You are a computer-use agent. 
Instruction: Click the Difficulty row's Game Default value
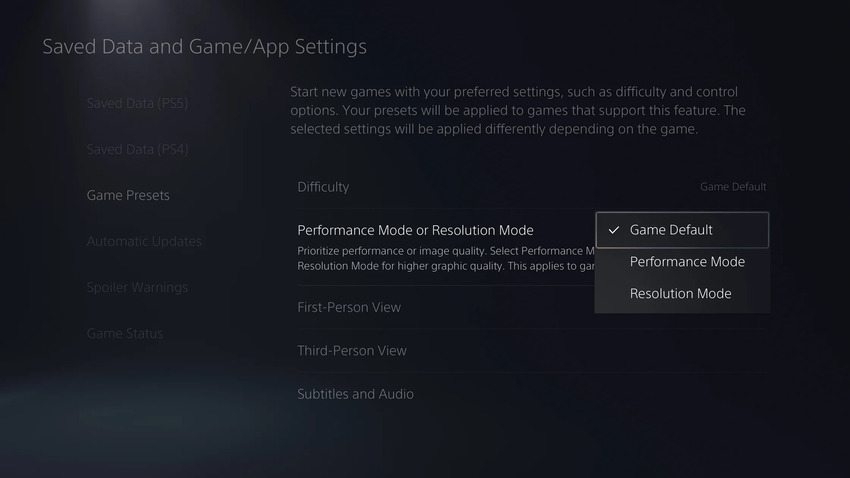coord(733,187)
